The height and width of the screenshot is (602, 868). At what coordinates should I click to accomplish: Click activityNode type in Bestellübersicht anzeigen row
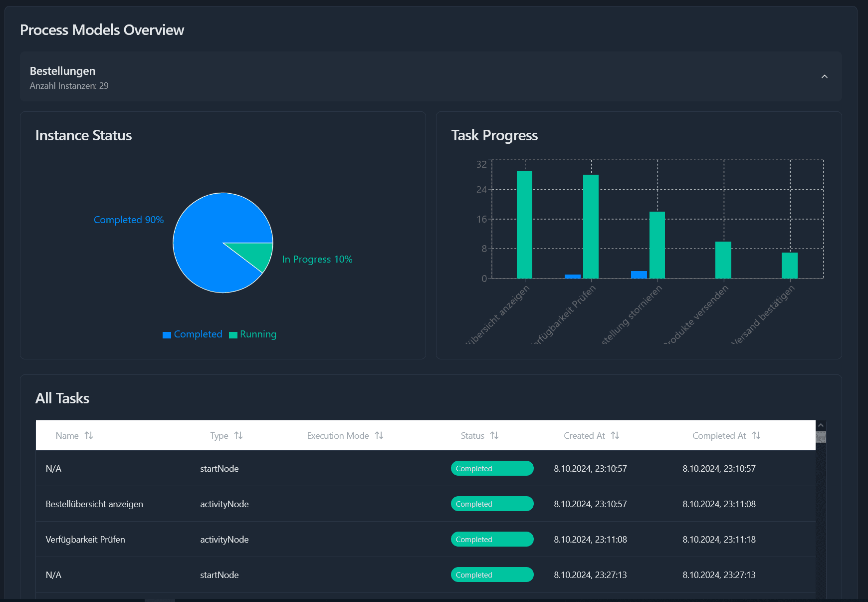(x=224, y=504)
